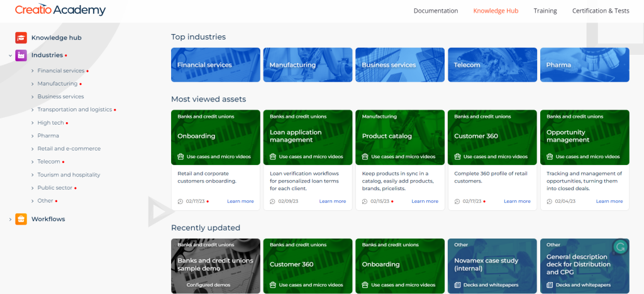The image size is (644, 294).
Task: Select Telecom in the sidebar tree
Action: (x=49, y=162)
